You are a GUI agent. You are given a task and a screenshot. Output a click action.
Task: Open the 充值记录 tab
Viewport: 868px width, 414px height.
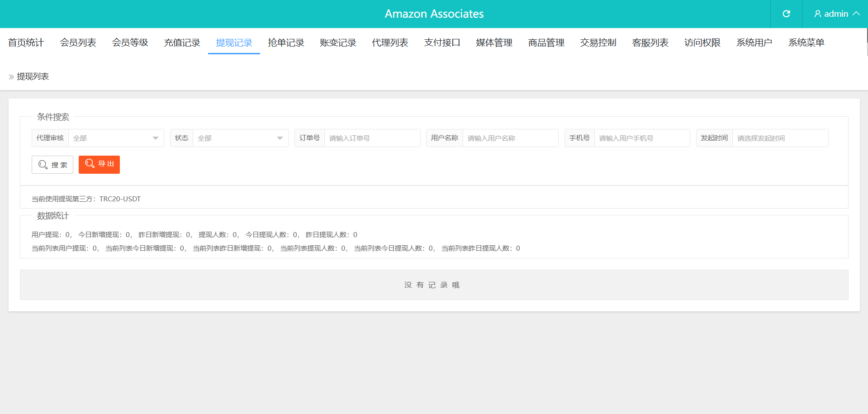point(182,43)
